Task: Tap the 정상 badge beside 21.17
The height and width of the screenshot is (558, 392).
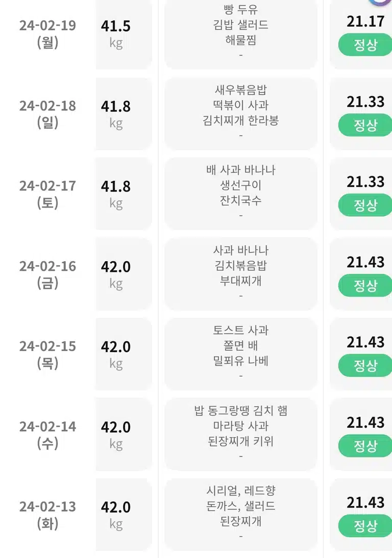Action: (x=365, y=44)
